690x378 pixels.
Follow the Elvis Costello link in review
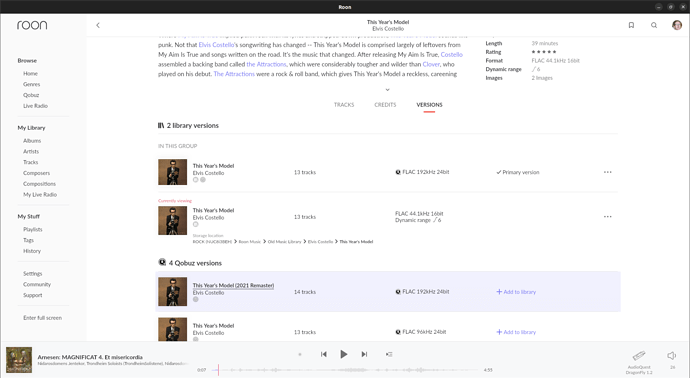click(217, 45)
